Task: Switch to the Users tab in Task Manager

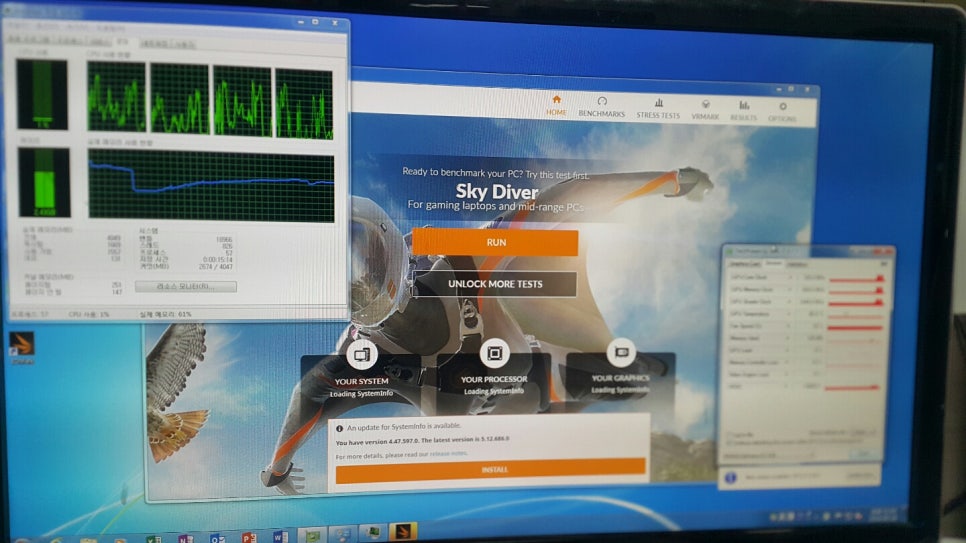Action: point(182,44)
